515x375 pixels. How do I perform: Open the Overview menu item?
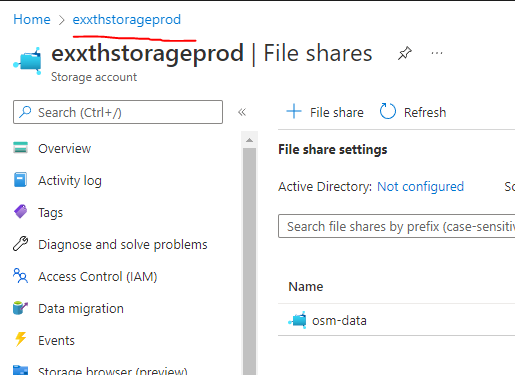64,148
